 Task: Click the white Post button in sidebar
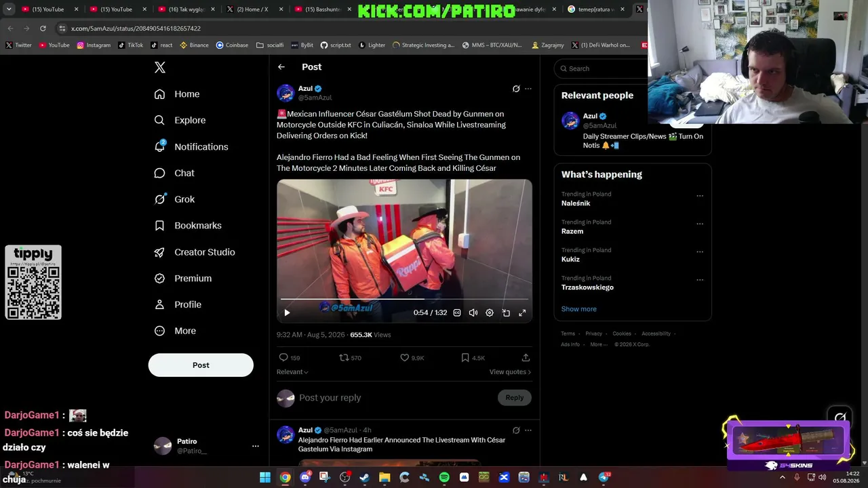click(x=201, y=365)
